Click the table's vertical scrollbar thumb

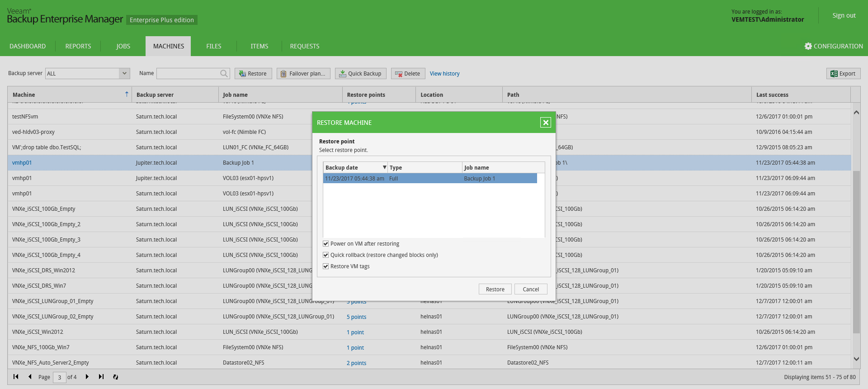(856, 252)
